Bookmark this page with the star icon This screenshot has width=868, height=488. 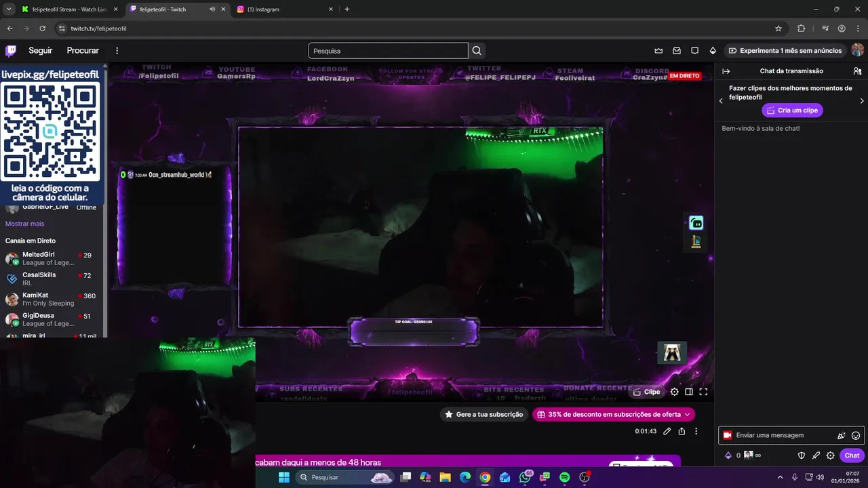point(778,28)
